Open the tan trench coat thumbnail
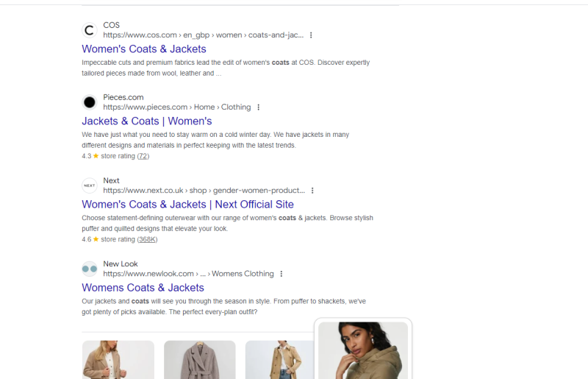This screenshot has width=588, height=379. 280,360
